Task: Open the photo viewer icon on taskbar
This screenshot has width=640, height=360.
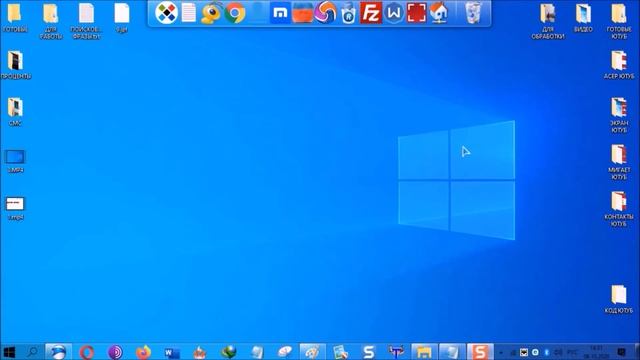Action: [340, 352]
